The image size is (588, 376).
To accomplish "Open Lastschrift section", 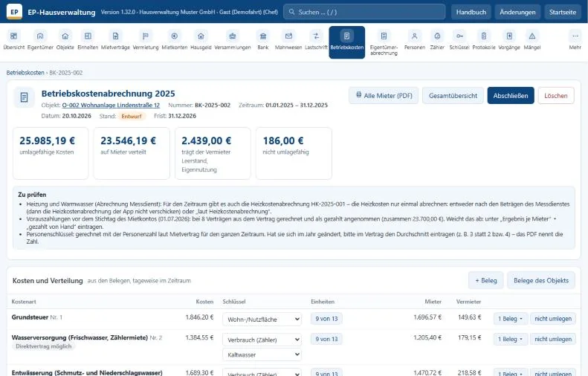I will point(316,40).
